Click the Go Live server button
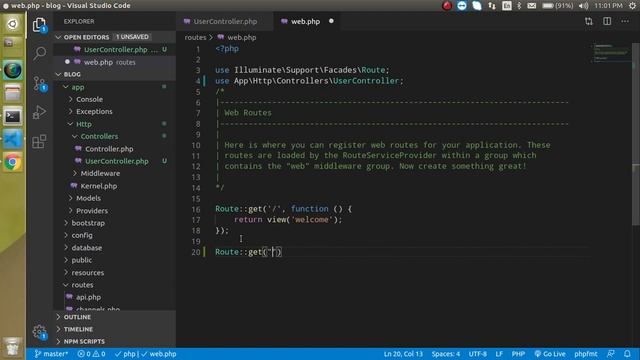This screenshot has height=360, width=640. pyautogui.click(x=549, y=354)
